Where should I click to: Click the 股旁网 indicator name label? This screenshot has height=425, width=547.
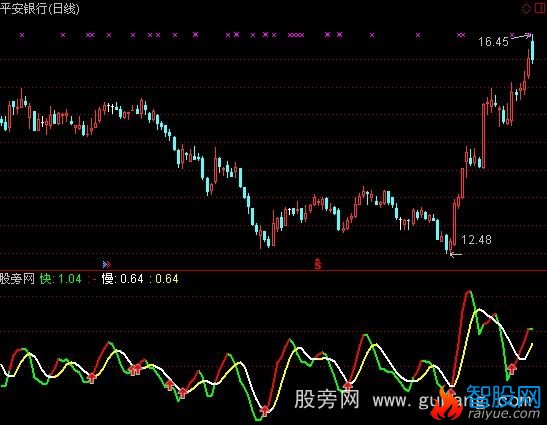[17, 279]
